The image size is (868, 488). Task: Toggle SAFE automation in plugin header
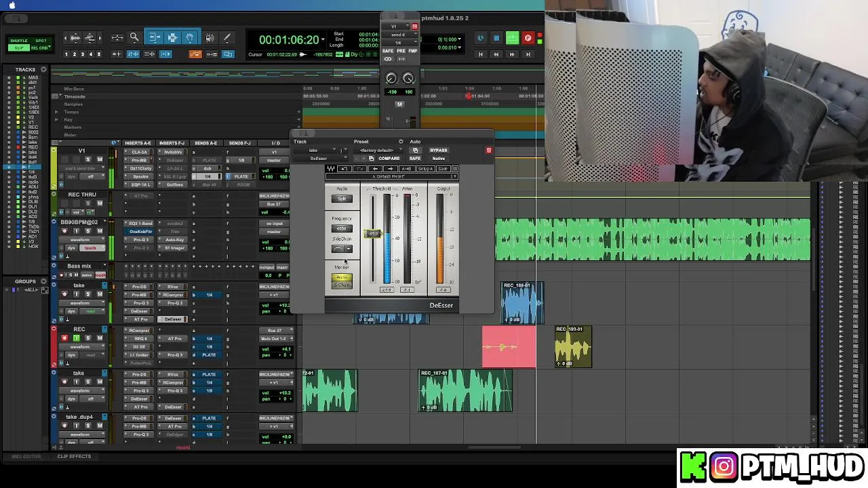point(415,159)
